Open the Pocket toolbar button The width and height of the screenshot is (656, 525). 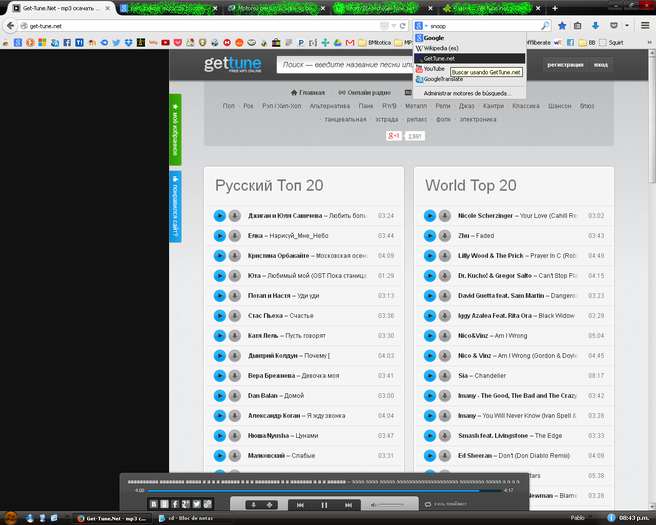coord(613,26)
